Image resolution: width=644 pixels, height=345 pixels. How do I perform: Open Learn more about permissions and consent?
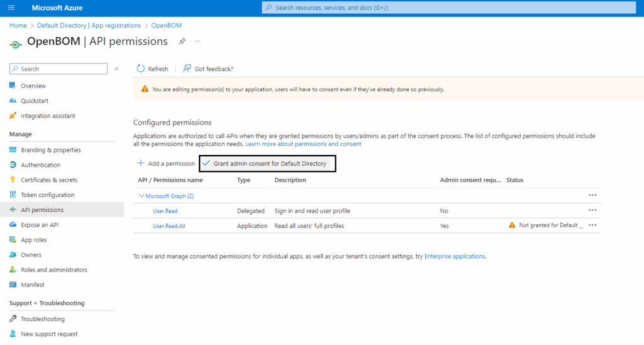click(303, 144)
